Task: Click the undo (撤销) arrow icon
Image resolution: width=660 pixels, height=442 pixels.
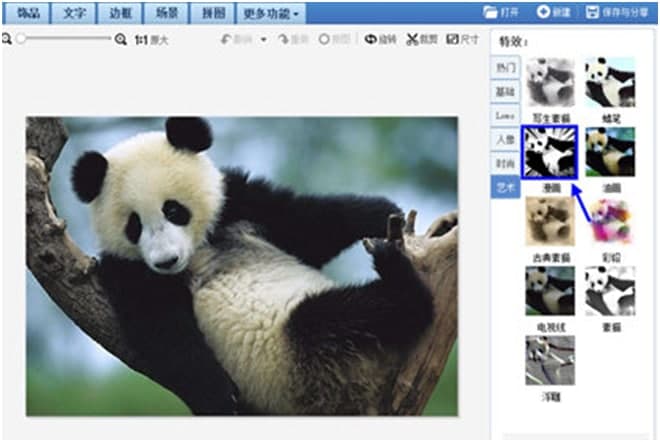Action: coord(227,39)
